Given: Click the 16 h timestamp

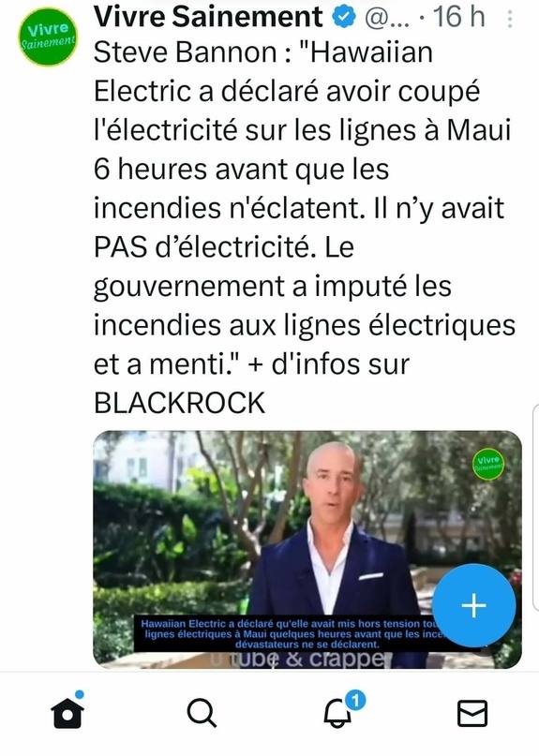Looking at the screenshot, I should click(458, 18).
